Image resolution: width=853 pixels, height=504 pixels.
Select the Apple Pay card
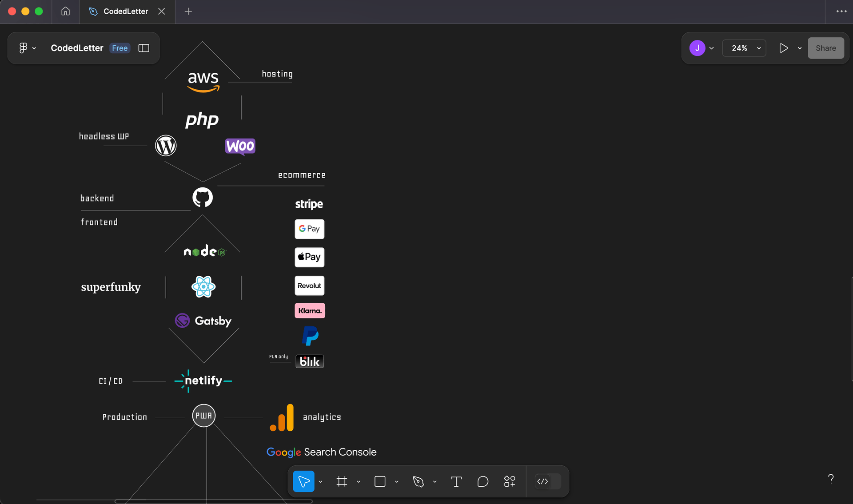click(310, 257)
